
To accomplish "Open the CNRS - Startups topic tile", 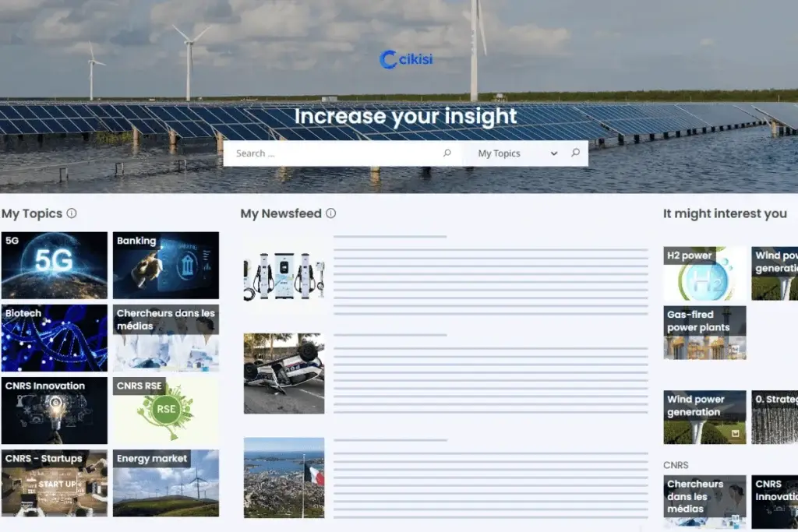I will (x=55, y=483).
